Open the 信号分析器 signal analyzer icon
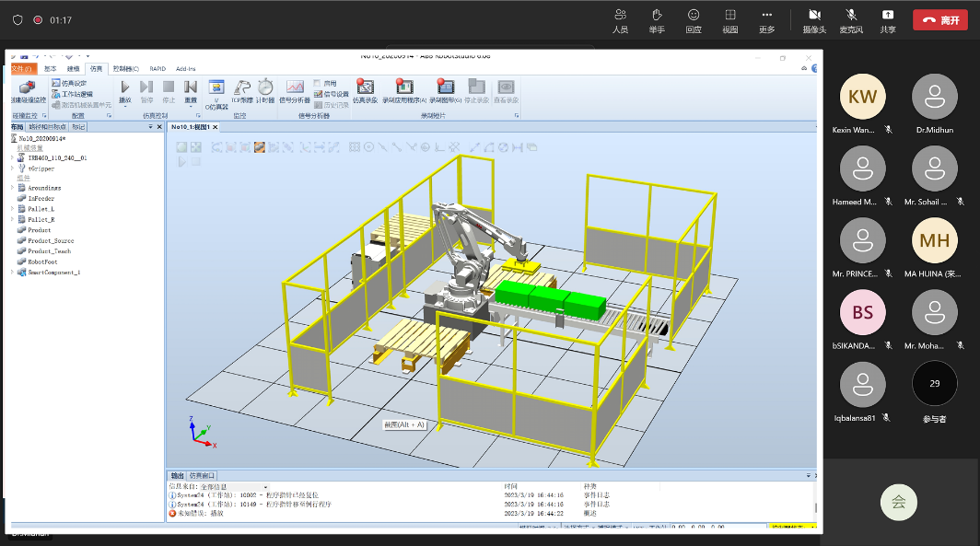 pos(295,87)
